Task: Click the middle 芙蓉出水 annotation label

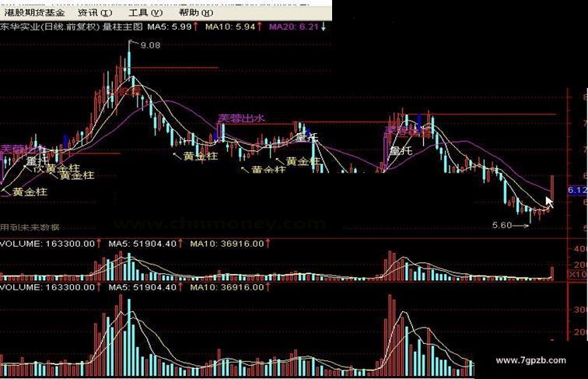Action: 241,118
